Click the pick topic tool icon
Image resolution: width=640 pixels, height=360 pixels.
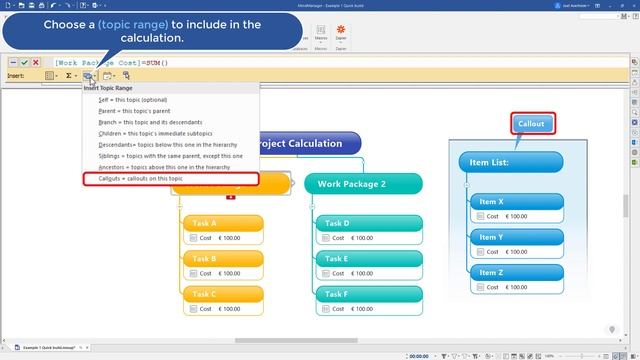click(x=126, y=76)
